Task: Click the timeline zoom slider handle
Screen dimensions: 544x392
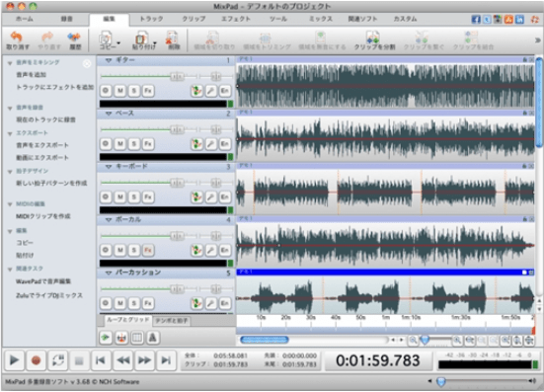Action: pyautogui.click(x=425, y=340)
